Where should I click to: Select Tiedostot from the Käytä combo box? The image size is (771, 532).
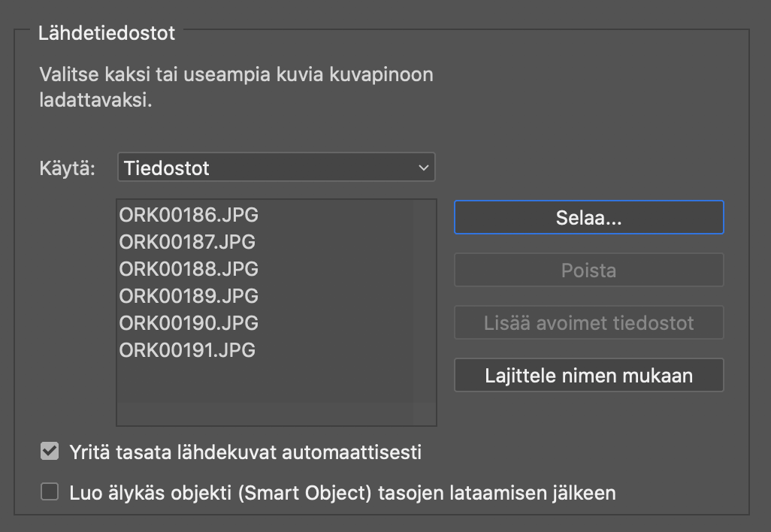pos(276,167)
